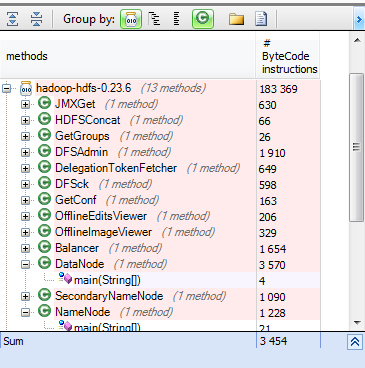365x368 pixels.
Task: Expand the OfflineImageViewer class node
Action: click(25, 233)
